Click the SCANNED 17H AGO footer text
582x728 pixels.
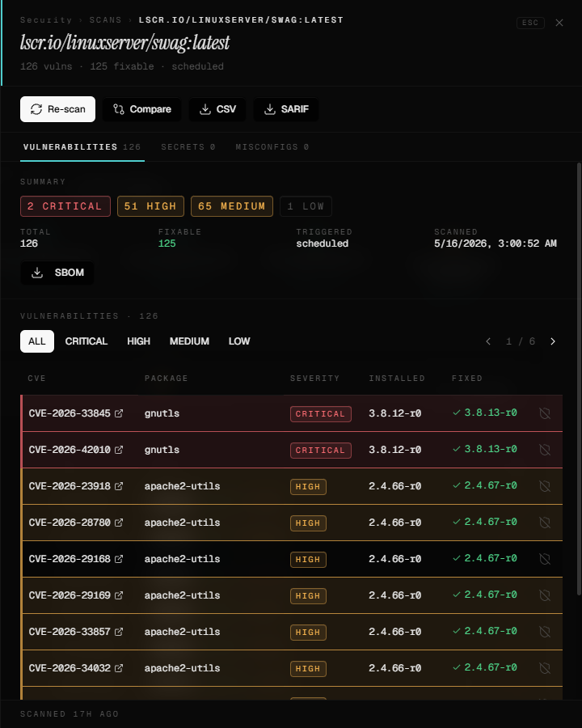(70, 714)
